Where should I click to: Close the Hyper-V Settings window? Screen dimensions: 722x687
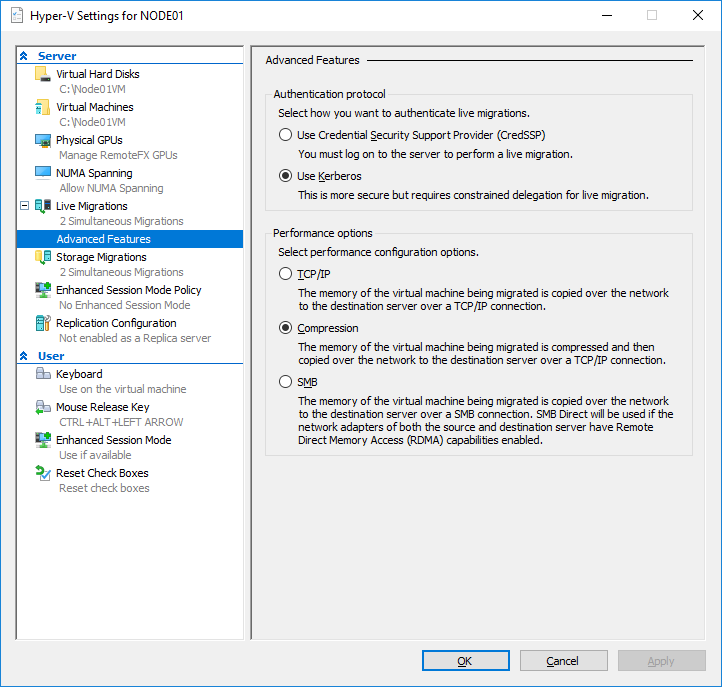click(698, 15)
